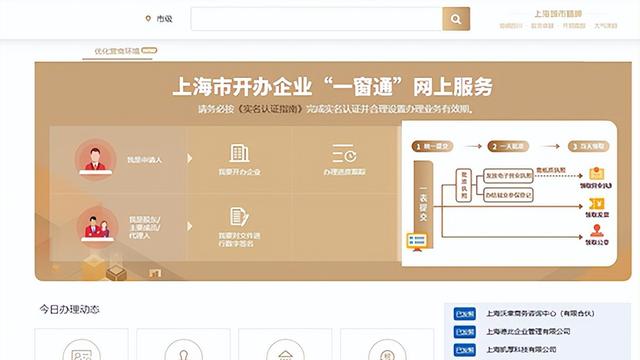640x360 pixels.
Task: Click the header title above the four top-right links
Action: click(x=558, y=14)
